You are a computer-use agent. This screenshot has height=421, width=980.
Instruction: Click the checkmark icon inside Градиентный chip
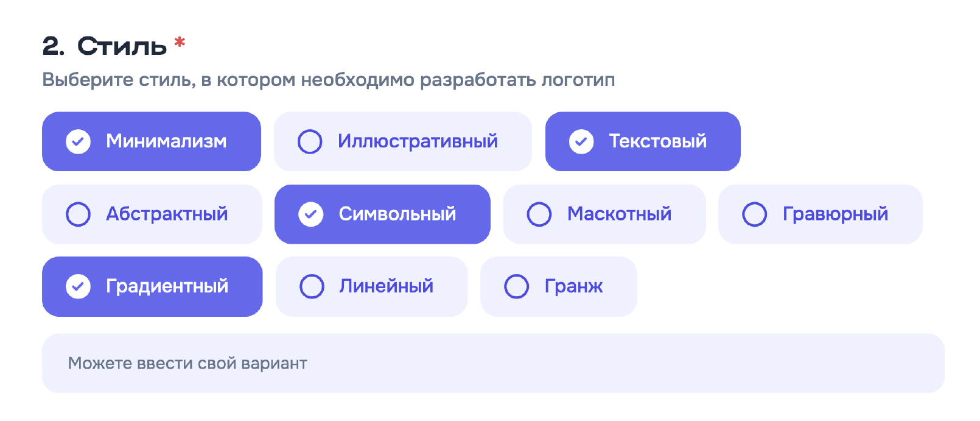77,286
